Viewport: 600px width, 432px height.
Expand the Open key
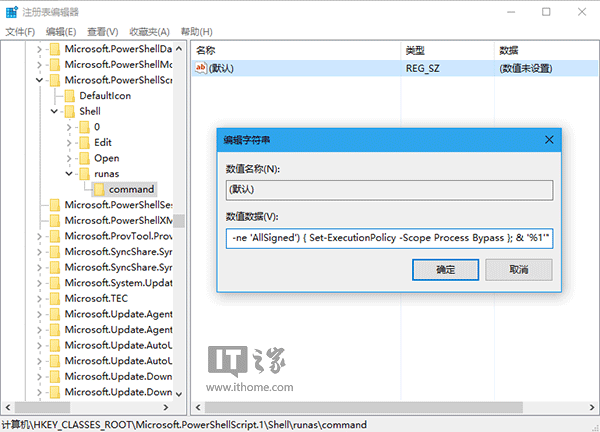pos(69,158)
